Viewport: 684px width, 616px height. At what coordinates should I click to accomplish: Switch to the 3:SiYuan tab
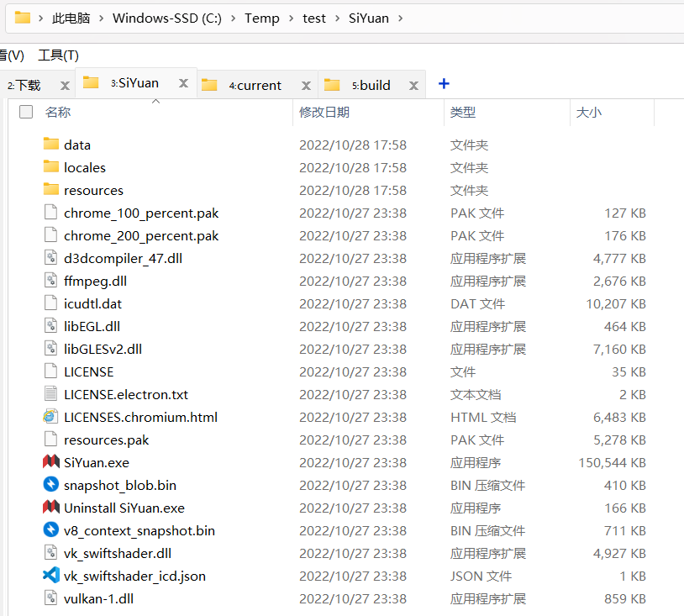pyautogui.click(x=134, y=83)
